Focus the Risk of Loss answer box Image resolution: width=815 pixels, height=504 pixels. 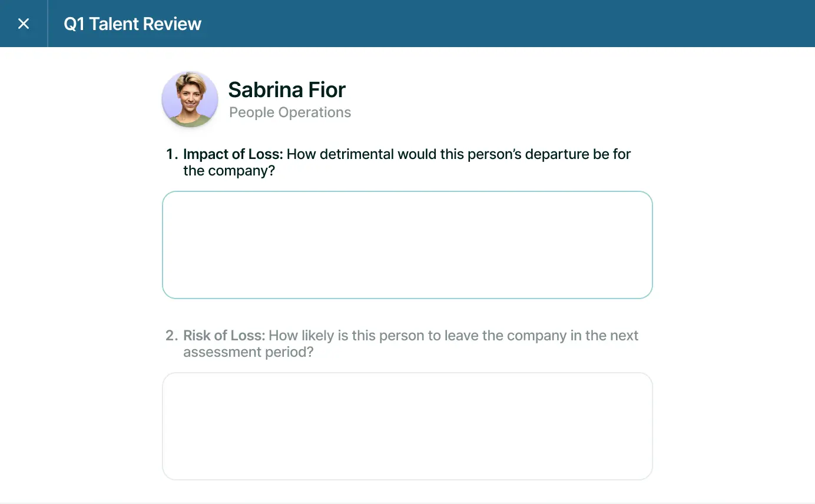(407, 426)
